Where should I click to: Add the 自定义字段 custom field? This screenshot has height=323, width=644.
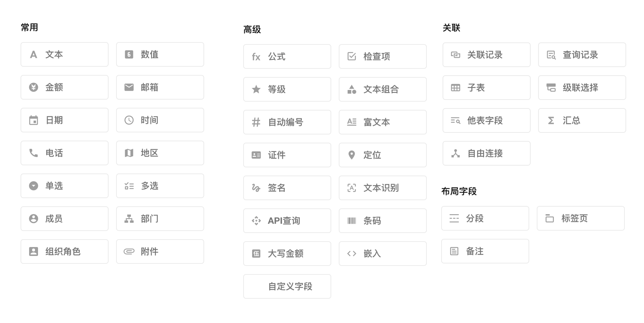point(287,286)
